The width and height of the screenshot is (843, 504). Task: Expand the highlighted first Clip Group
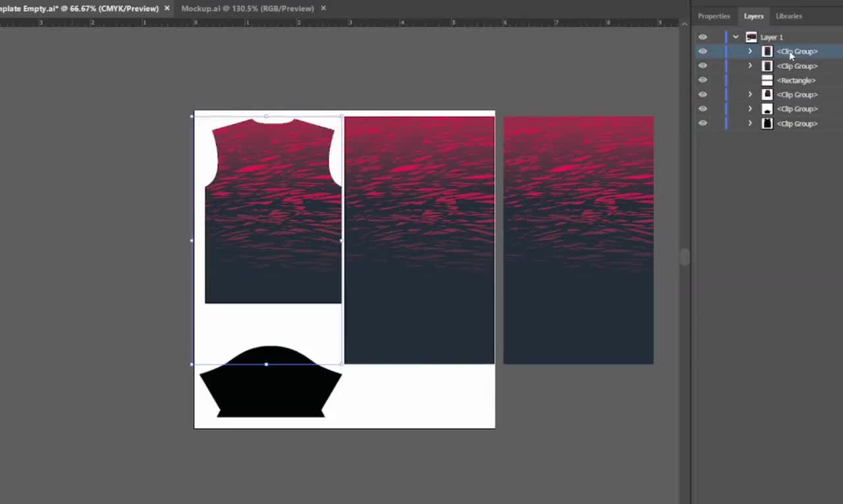click(x=749, y=51)
